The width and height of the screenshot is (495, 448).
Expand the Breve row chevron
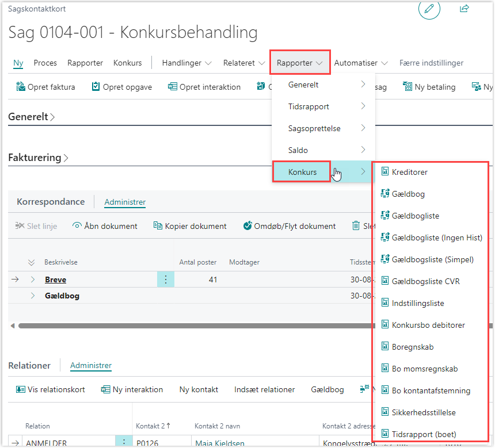(x=33, y=279)
